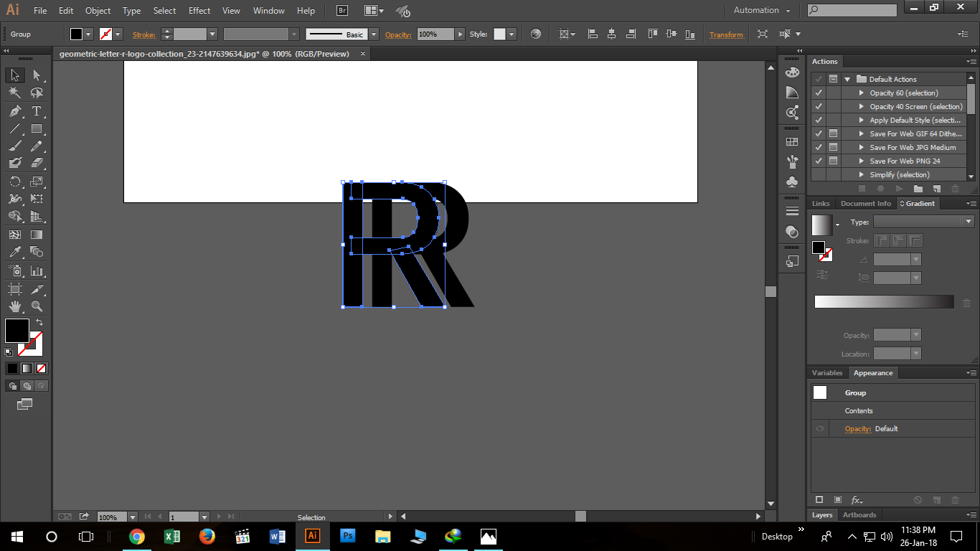The height and width of the screenshot is (551, 980).
Task: Collapse the Default Actions folder
Action: pos(847,79)
